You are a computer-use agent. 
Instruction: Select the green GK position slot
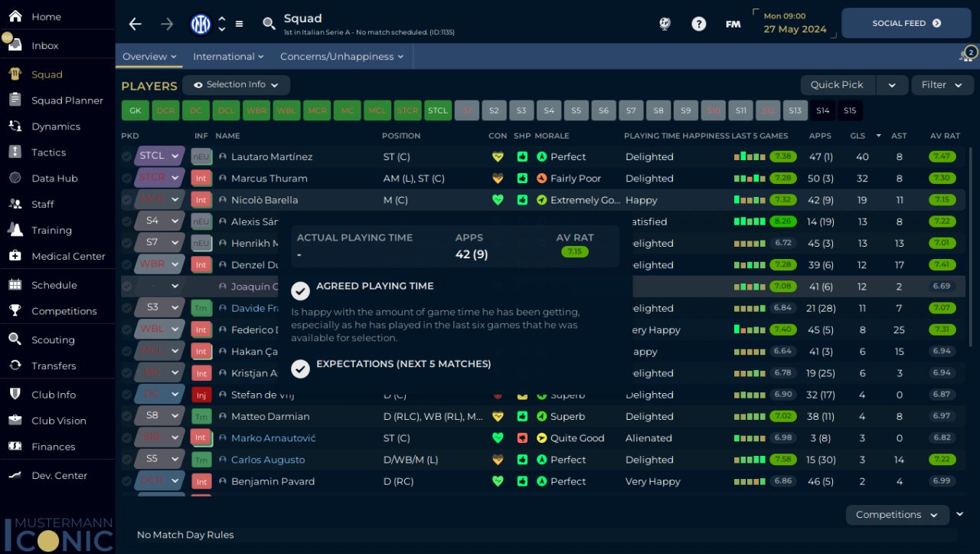[135, 111]
